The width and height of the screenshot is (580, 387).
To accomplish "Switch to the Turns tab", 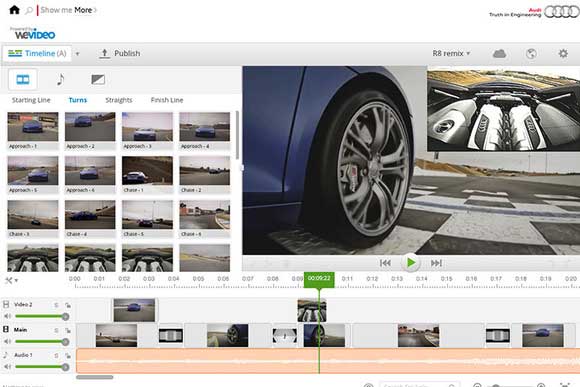I will [78, 100].
